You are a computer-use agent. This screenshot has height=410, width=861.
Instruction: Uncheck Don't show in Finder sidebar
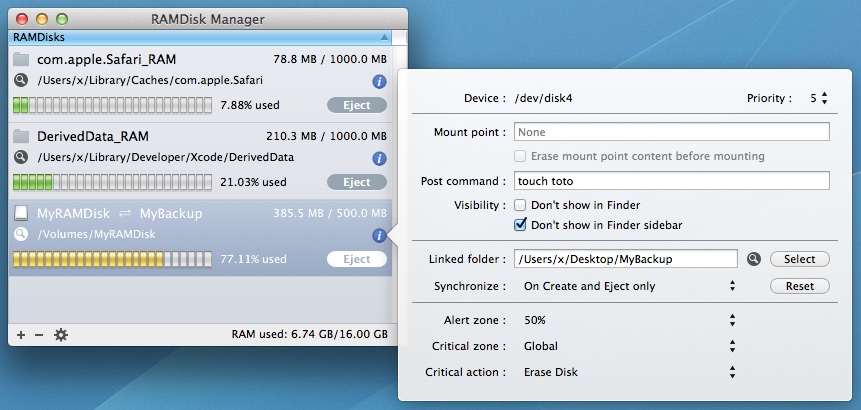tap(519, 225)
